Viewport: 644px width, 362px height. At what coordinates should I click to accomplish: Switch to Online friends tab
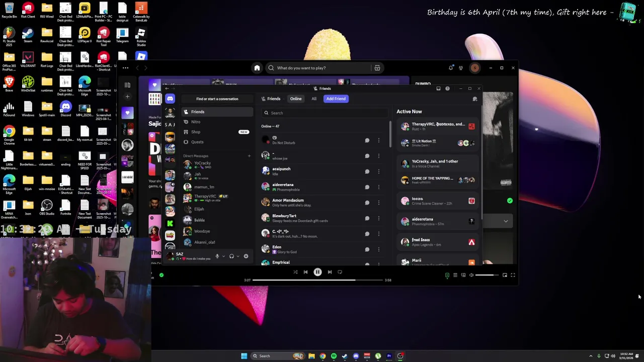coord(296,99)
